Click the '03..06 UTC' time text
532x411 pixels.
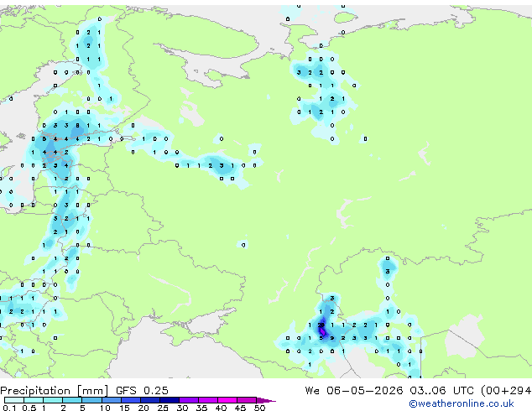click(x=441, y=391)
